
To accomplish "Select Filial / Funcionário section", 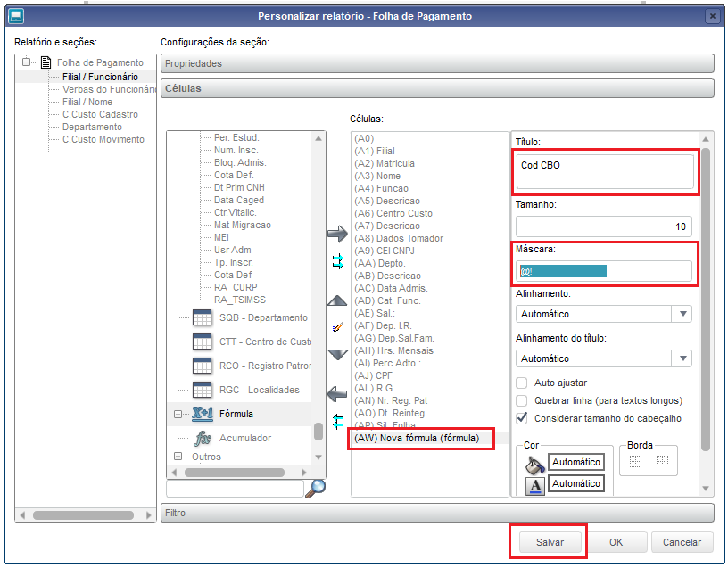I will (100, 77).
